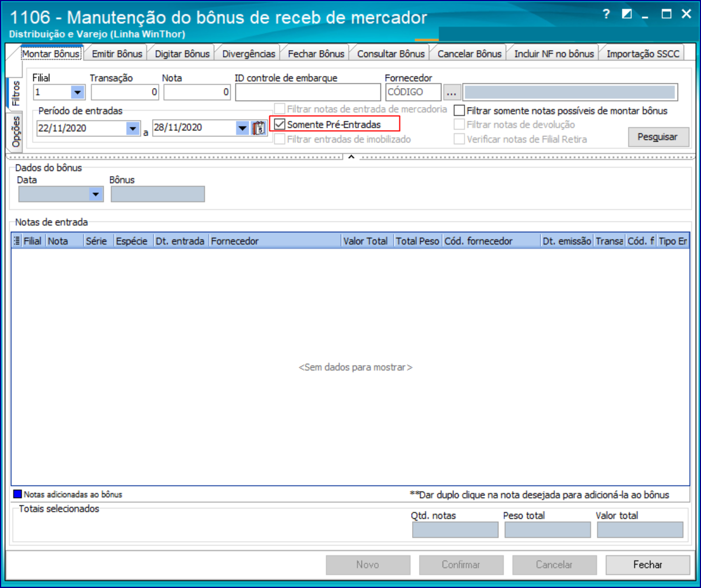Sort by Valor Total column header
The image size is (701, 588).
coord(368,241)
